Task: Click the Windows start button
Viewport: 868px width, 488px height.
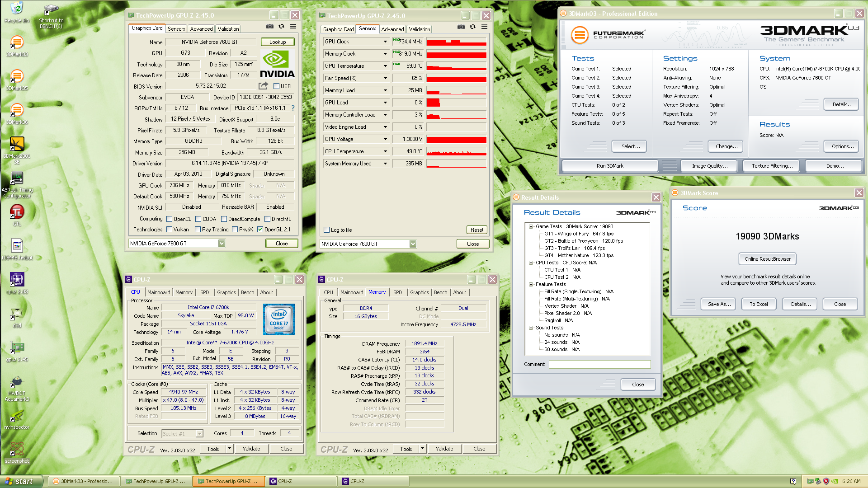Action: [22, 482]
